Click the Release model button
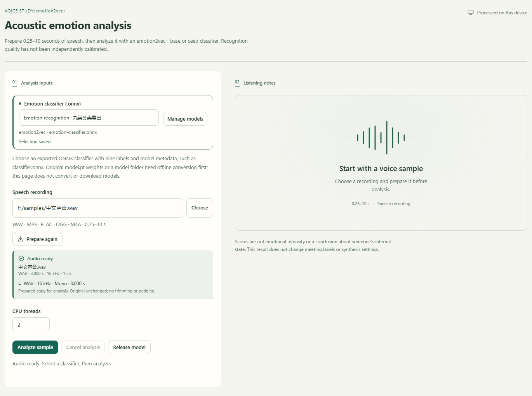This screenshot has width=532, height=396. [129, 347]
